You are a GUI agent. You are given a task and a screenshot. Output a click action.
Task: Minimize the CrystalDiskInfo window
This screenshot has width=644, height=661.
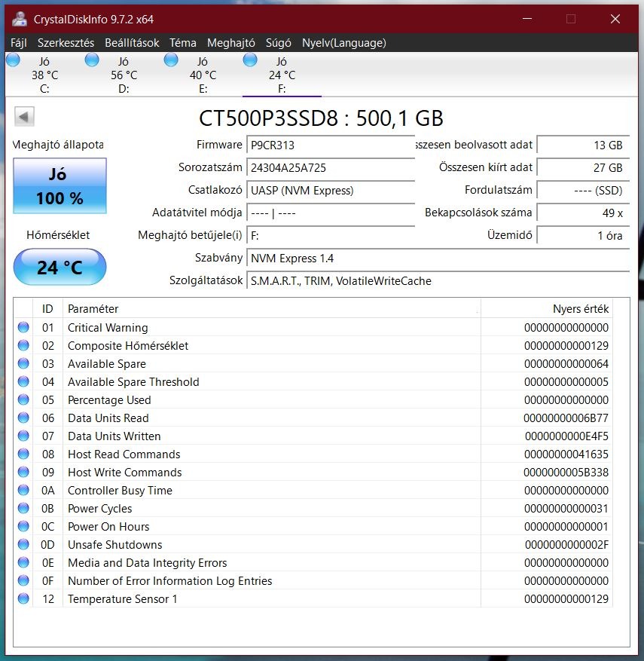coord(527,19)
